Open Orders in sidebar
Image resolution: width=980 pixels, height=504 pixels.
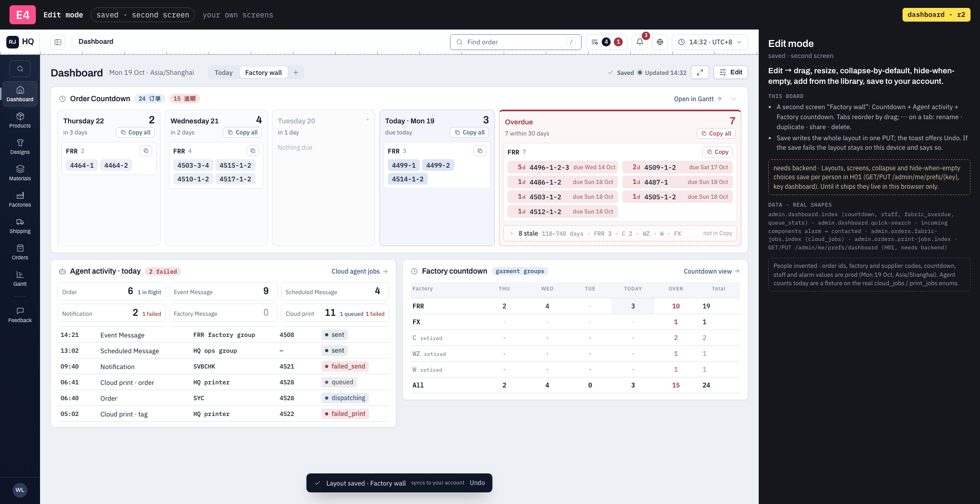(20, 252)
